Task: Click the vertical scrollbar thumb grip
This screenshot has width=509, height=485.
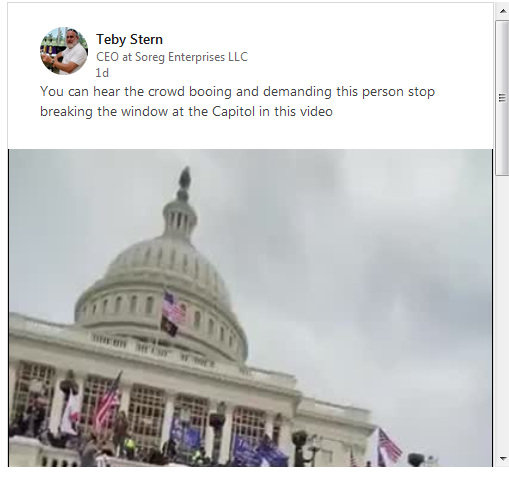Action: point(502,98)
